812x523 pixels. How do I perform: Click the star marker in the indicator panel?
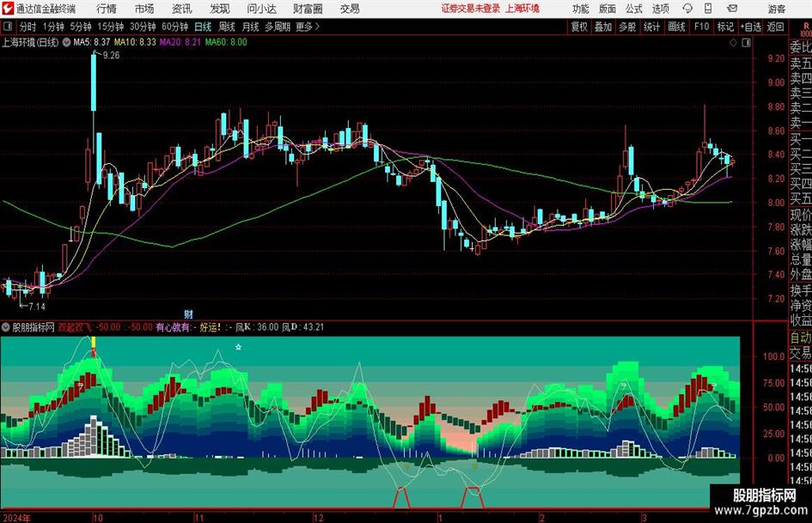(238, 347)
